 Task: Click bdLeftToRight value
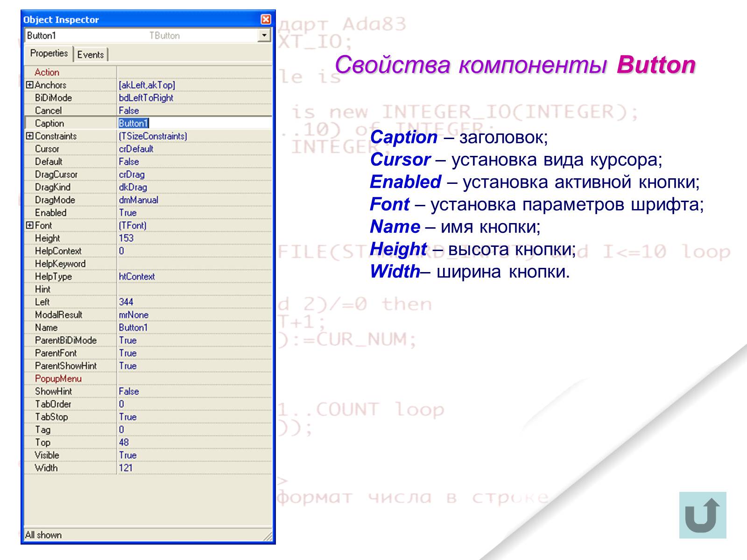pos(146,98)
